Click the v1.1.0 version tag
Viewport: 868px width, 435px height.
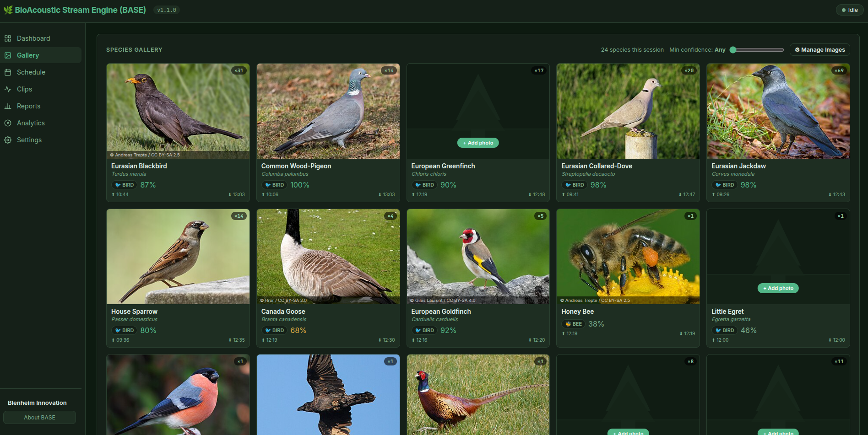pyautogui.click(x=167, y=10)
